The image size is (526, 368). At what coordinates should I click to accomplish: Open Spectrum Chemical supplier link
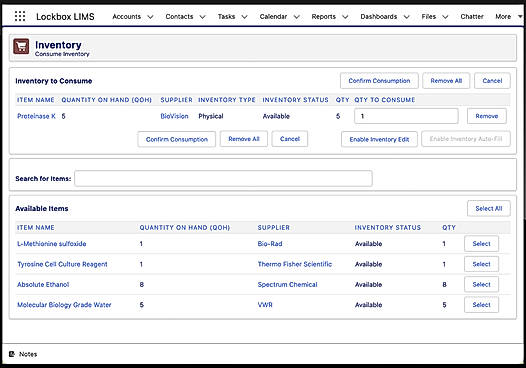(x=287, y=284)
